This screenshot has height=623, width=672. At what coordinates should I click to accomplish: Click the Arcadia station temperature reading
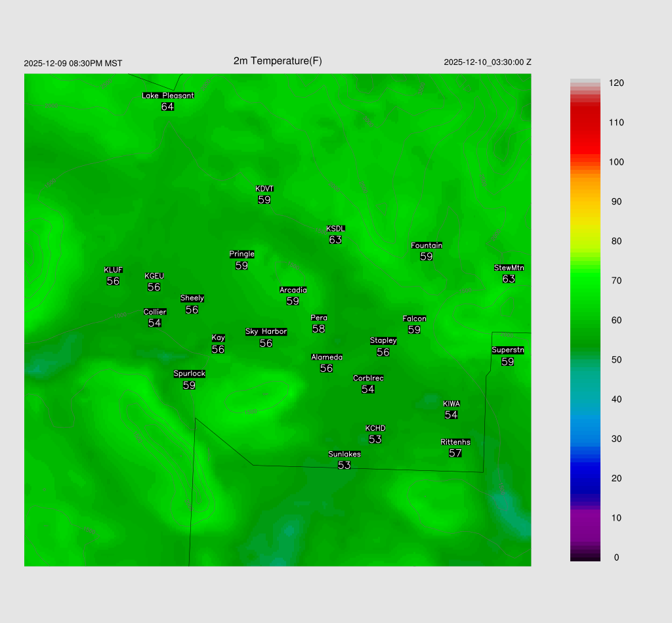(x=293, y=301)
